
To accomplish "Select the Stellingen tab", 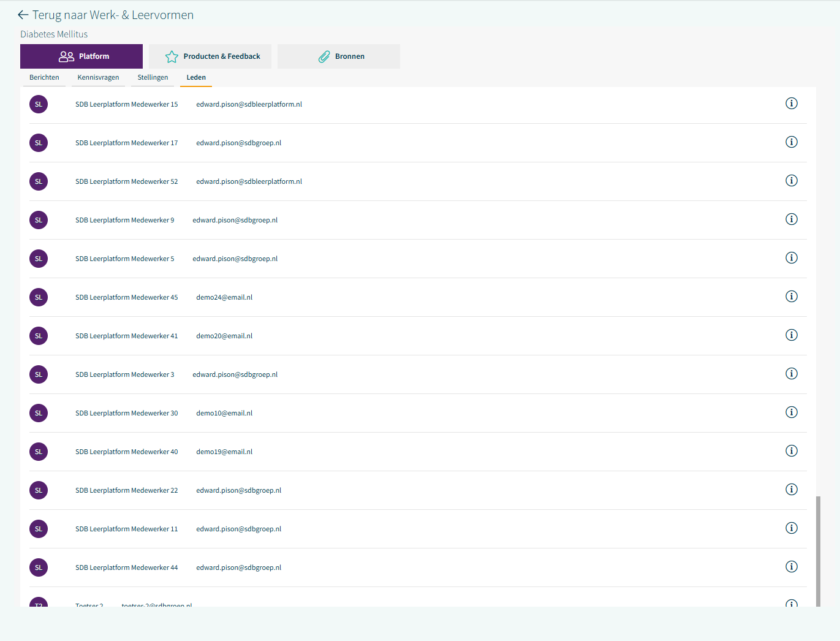I will 153,78.
